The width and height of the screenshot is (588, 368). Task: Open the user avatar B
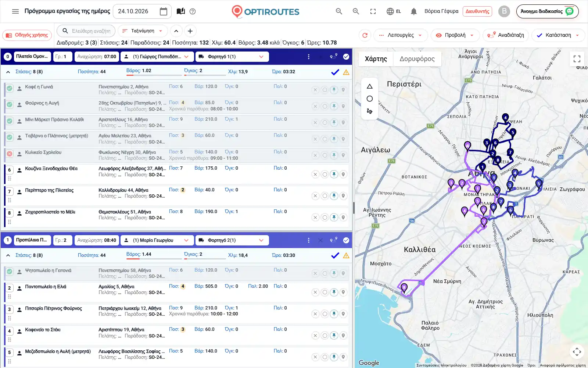504,11
